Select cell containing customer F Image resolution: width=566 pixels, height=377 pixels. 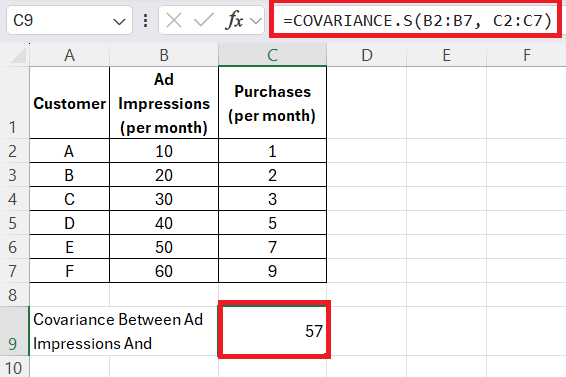[x=69, y=271]
